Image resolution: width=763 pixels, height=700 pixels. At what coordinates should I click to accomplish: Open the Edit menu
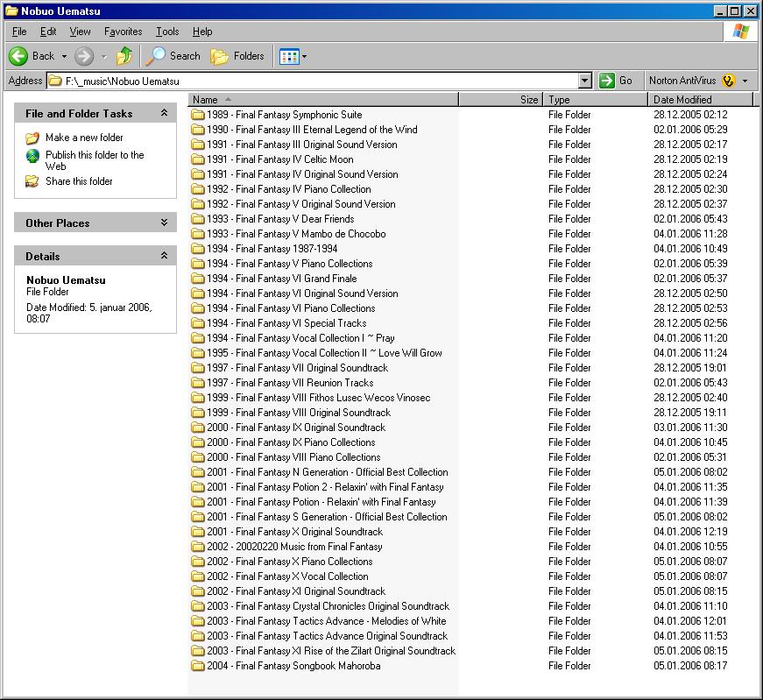[48, 32]
